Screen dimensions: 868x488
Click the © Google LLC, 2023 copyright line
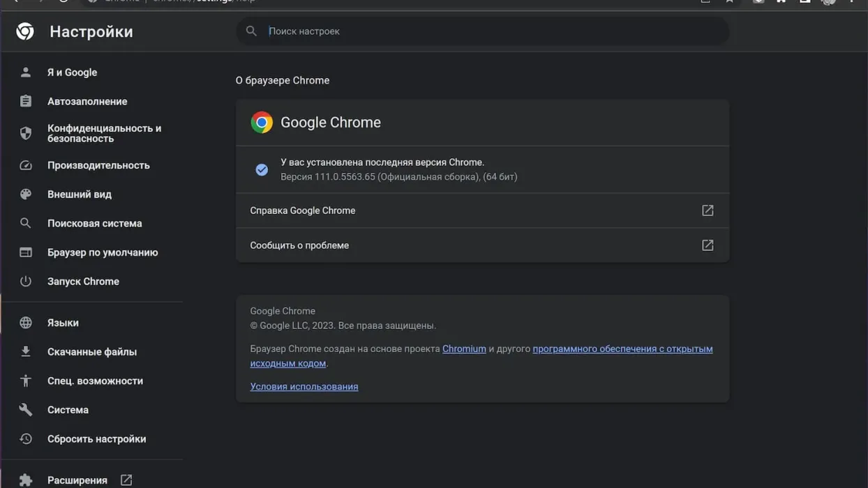tap(343, 326)
